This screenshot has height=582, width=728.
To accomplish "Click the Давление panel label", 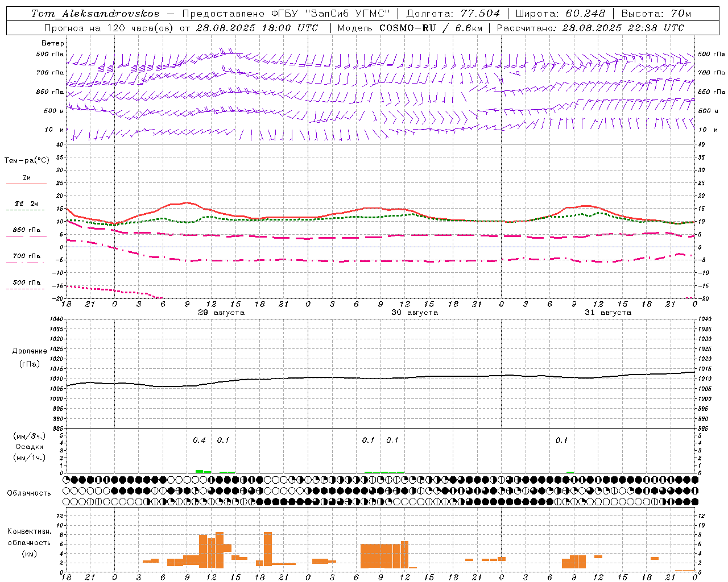I will click(30, 351).
